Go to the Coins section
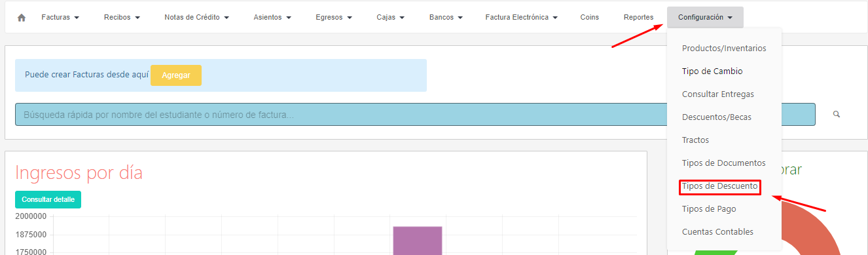Viewport: 868px width, 255px height. click(589, 18)
